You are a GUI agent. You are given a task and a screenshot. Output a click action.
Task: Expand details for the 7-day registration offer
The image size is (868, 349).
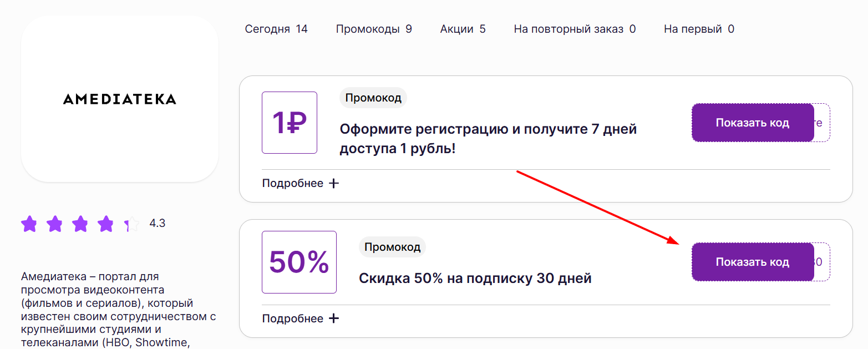[293, 183]
